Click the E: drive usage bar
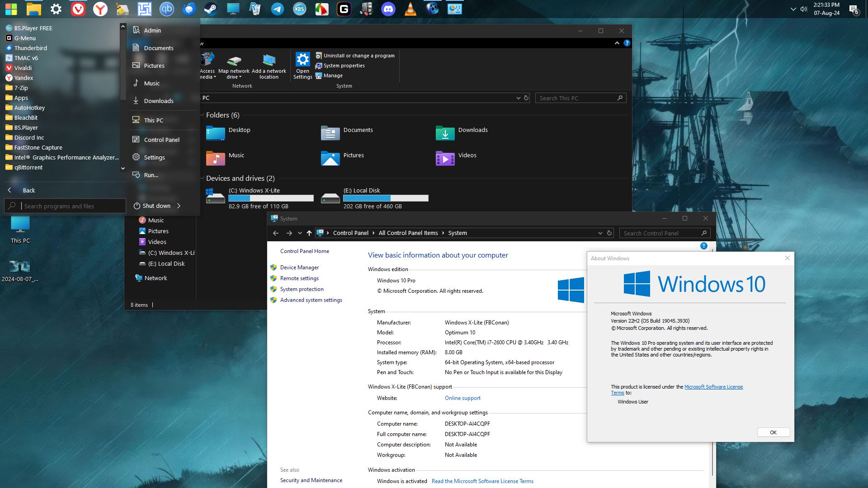This screenshot has height=488, width=868. [x=386, y=198]
